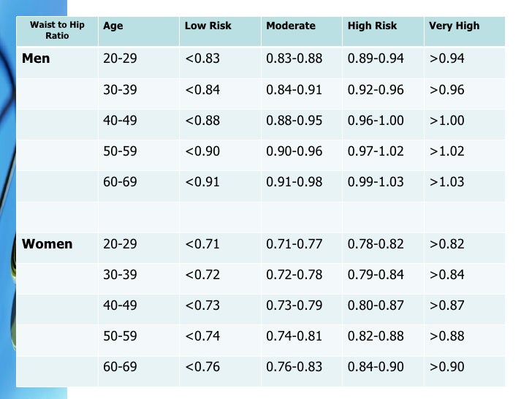Click the Waist to Hip Ratio header
Screen dimensions: 532x399
tap(57, 30)
